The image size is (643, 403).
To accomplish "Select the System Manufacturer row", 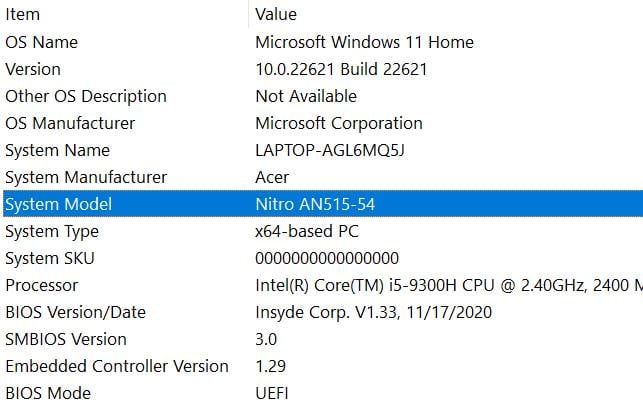I will (86, 177).
